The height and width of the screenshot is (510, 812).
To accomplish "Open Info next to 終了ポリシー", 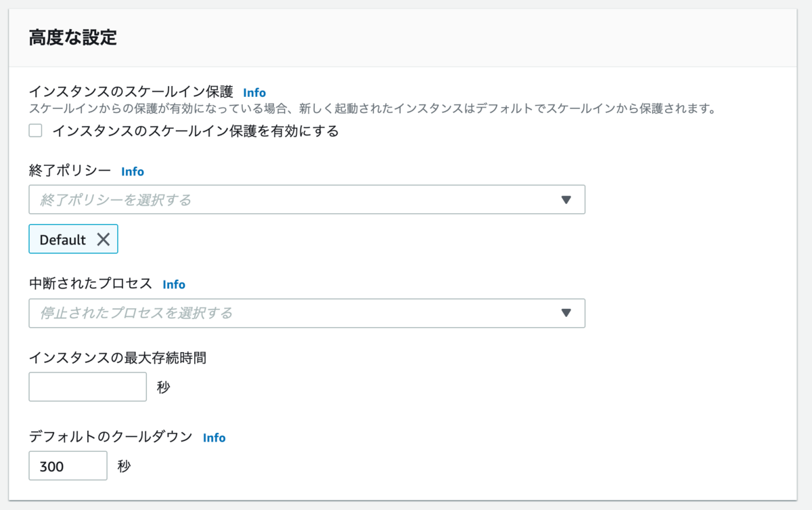I will click(133, 171).
